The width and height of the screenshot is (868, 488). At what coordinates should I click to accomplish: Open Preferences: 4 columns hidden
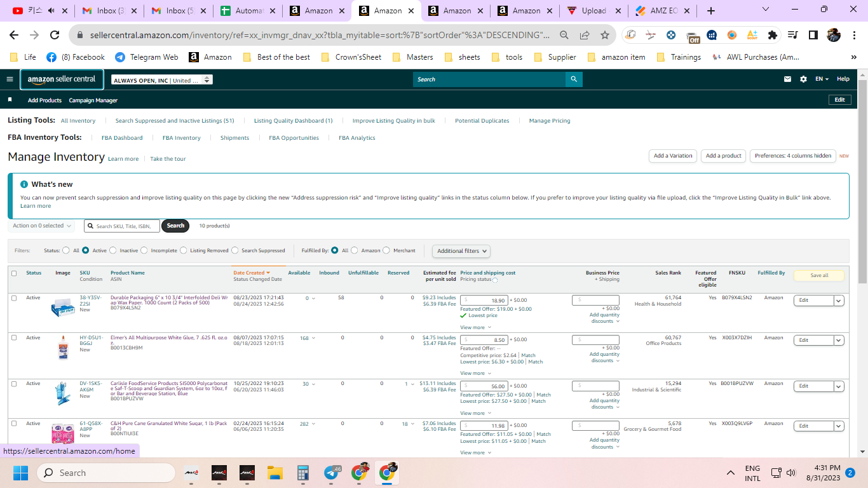[792, 156]
